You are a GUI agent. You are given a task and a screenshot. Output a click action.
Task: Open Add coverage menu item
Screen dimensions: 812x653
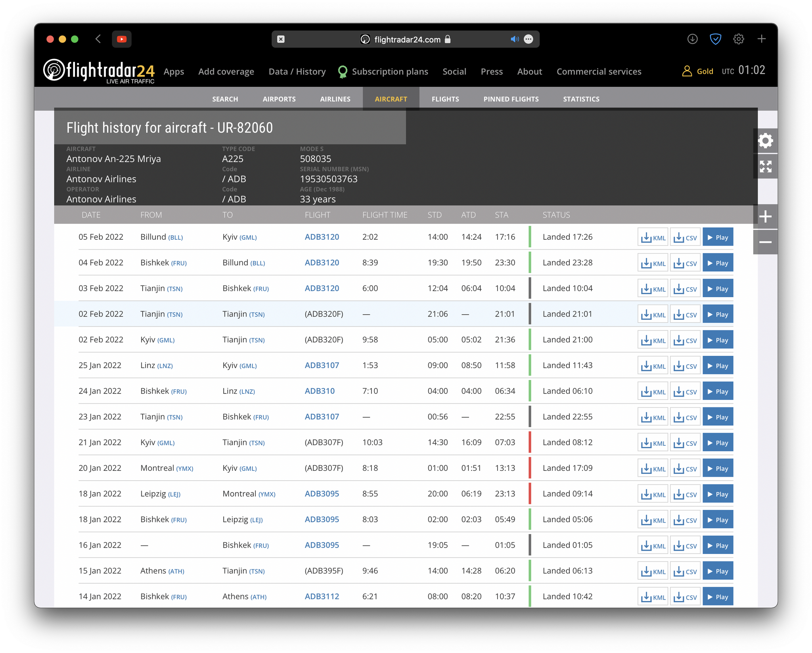226,72
